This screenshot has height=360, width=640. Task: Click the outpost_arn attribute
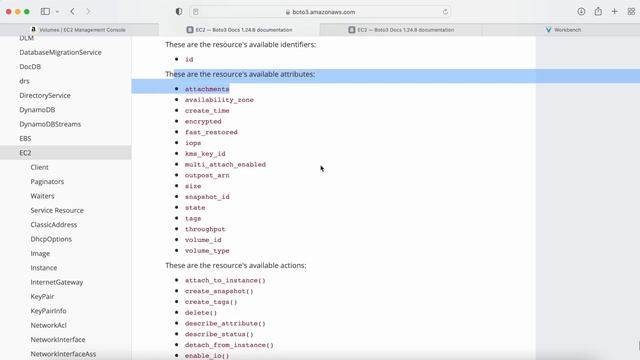[207, 175]
